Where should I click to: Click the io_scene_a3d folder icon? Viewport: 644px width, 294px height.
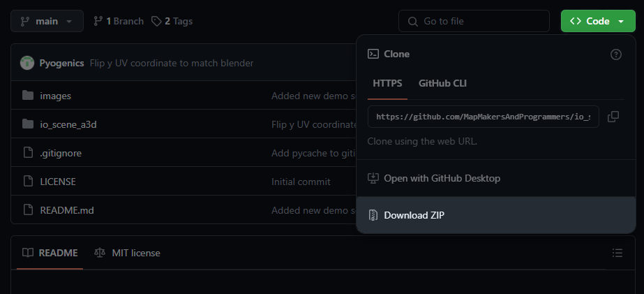click(x=28, y=124)
